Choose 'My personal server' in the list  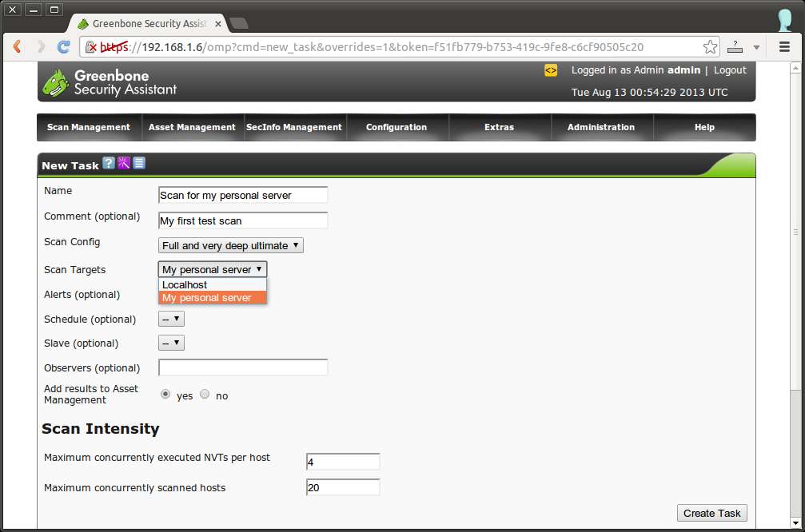coord(213,297)
